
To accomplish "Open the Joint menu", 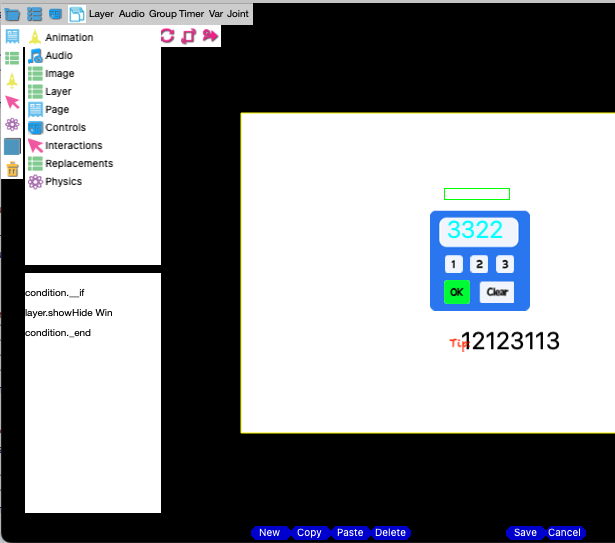I will [x=238, y=14].
